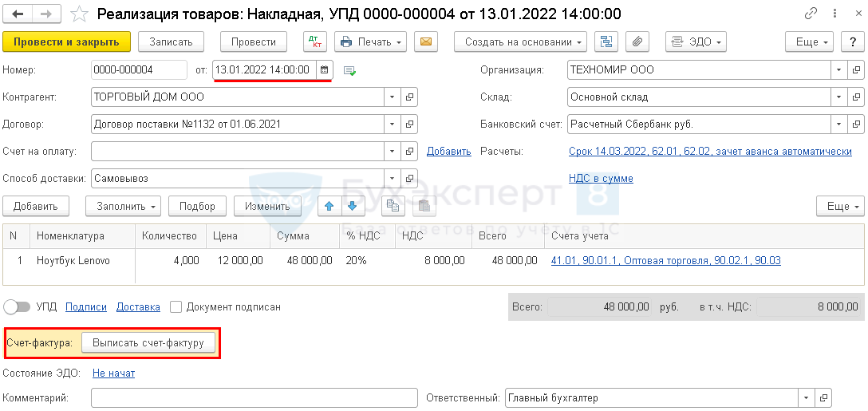This screenshot has height=411, width=868.
Task: Click into the Комментарий input field
Action: 254,398
